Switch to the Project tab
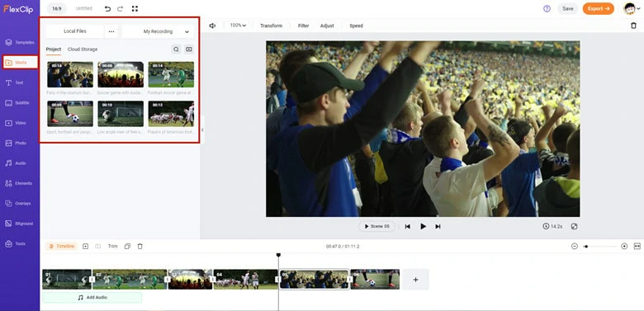The width and height of the screenshot is (644, 311). pos(54,49)
